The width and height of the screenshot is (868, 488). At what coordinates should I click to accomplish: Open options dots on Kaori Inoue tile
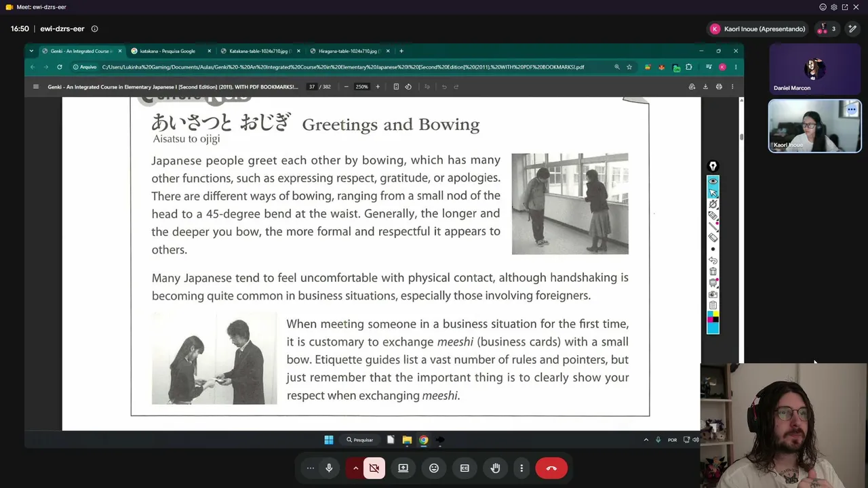[852, 109]
